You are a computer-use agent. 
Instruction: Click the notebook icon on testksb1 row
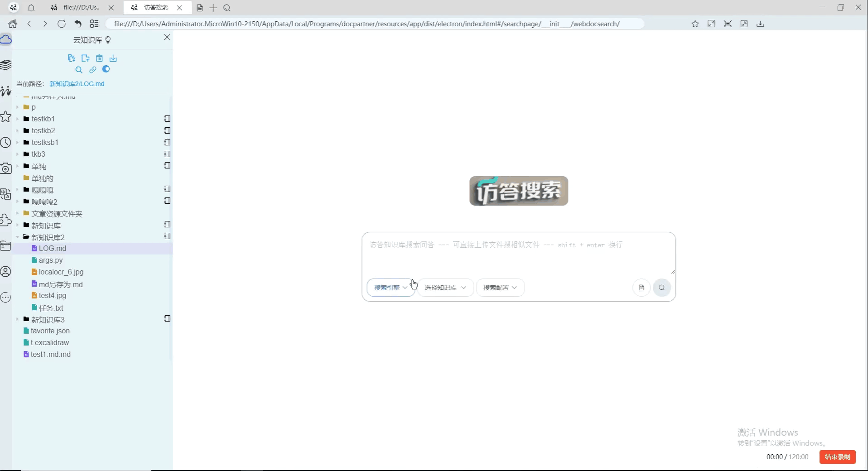pyautogui.click(x=167, y=142)
